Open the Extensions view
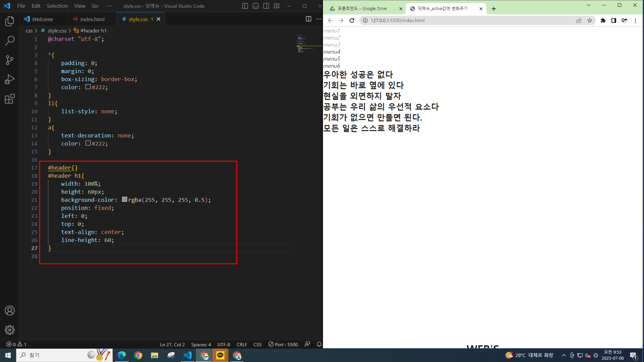The height and width of the screenshot is (362, 644). tap(10, 99)
